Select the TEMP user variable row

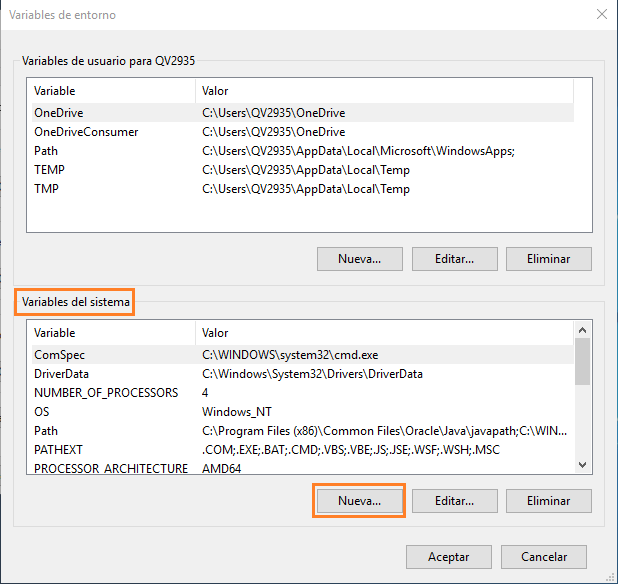pos(50,170)
